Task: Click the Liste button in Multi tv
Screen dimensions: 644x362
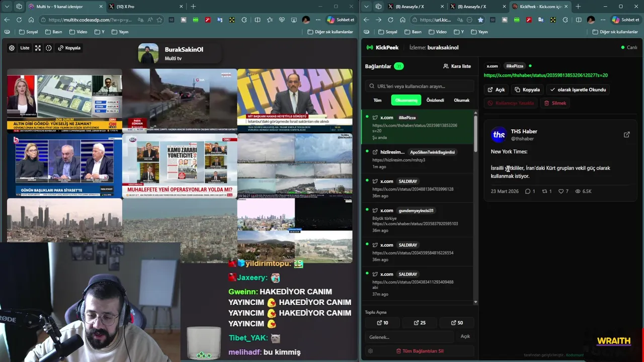Action: [x=25, y=48]
